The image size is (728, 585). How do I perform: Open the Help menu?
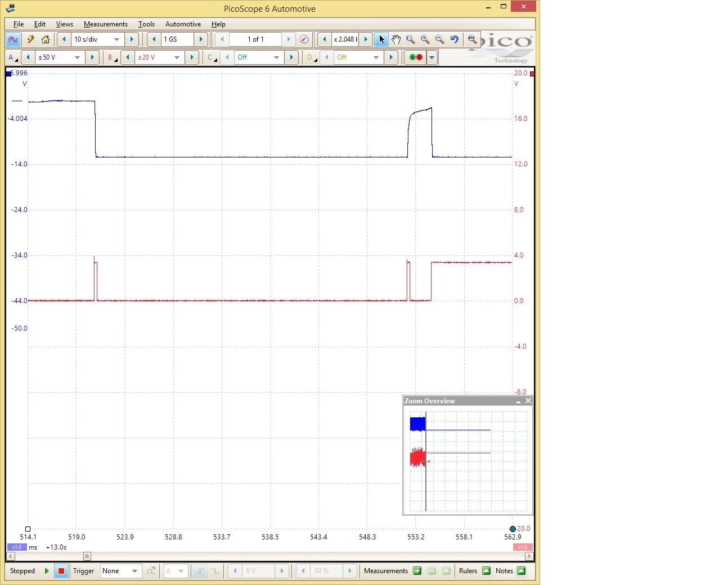pyautogui.click(x=218, y=24)
